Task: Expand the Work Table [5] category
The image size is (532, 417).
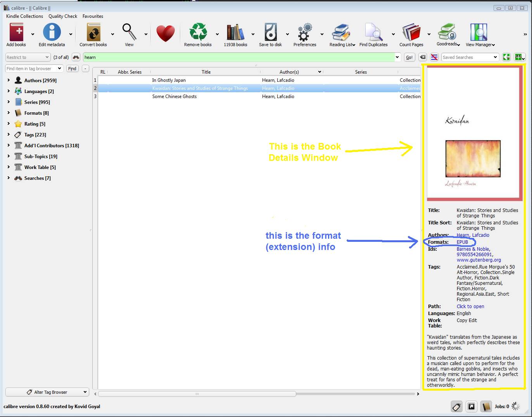Action: (9, 167)
